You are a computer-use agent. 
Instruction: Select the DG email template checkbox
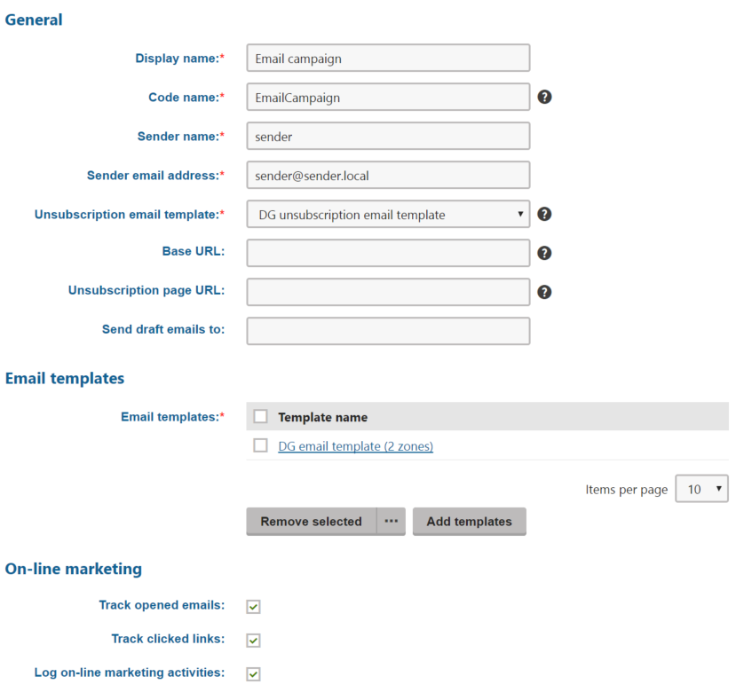click(x=260, y=446)
